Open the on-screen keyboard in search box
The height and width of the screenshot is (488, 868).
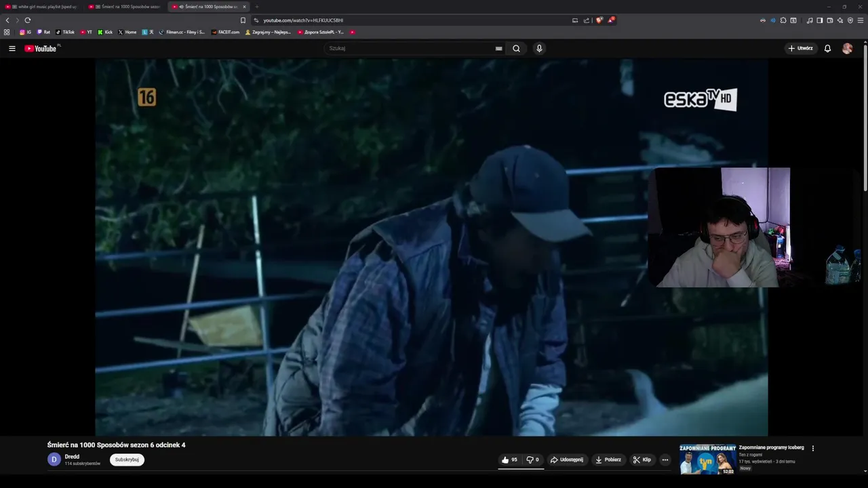click(498, 48)
